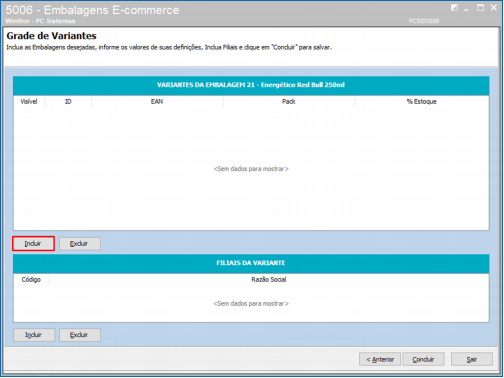The width and height of the screenshot is (504, 378).
Task: Click the Filiais da Variante header
Action: tap(251, 263)
